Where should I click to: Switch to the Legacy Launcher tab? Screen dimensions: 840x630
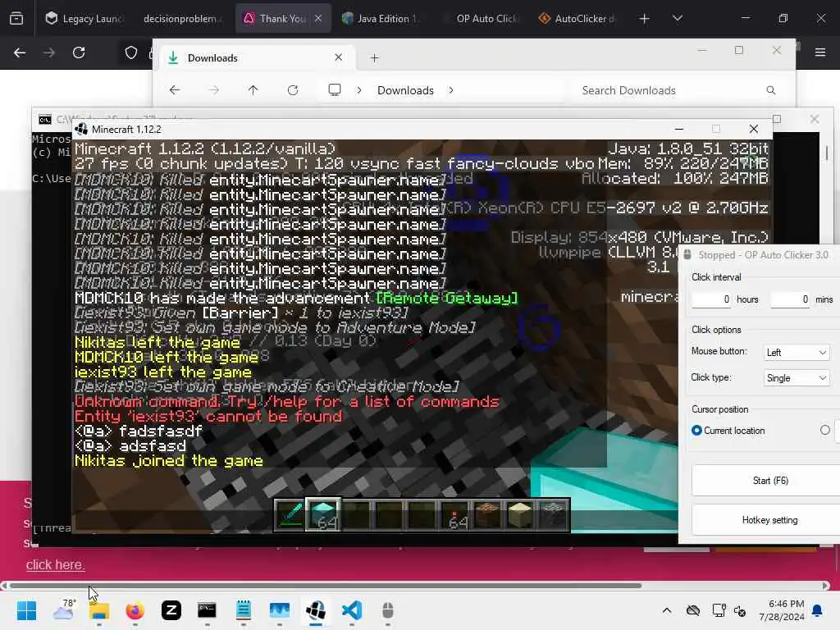84,19
